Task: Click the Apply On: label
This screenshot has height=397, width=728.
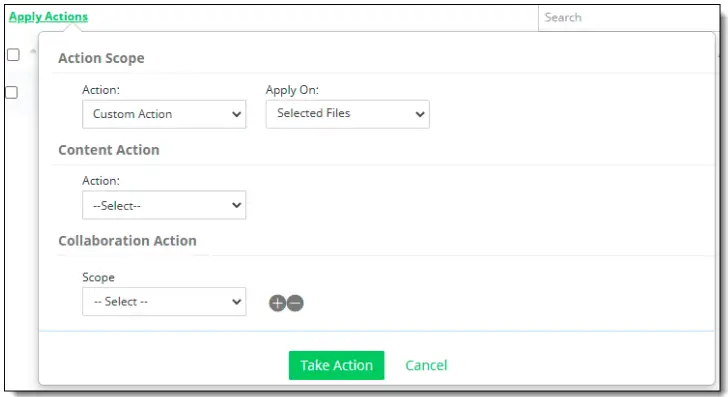Action: pos(292,90)
